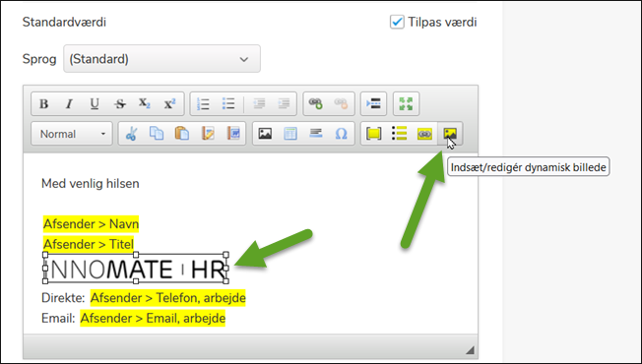Open the Sprog (Standard) dropdown
The height and width of the screenshot is (364, 642).
click(x=161, y=59)
